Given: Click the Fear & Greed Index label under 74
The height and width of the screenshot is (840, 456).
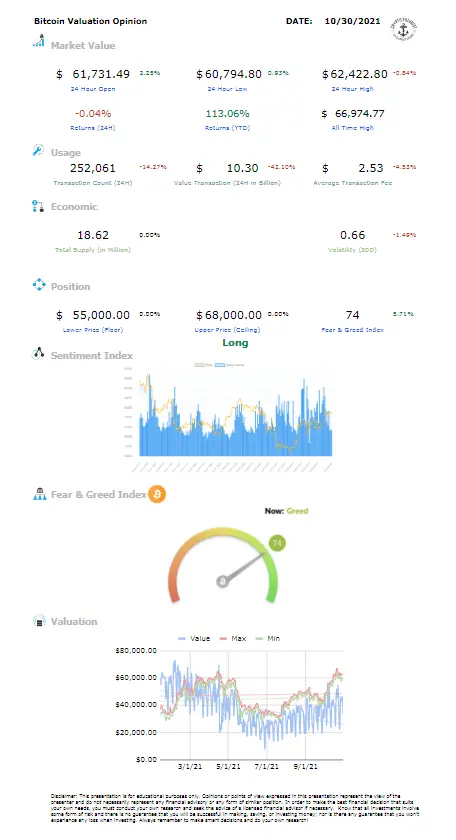Looking at the screenshot, I should (353, 330).
